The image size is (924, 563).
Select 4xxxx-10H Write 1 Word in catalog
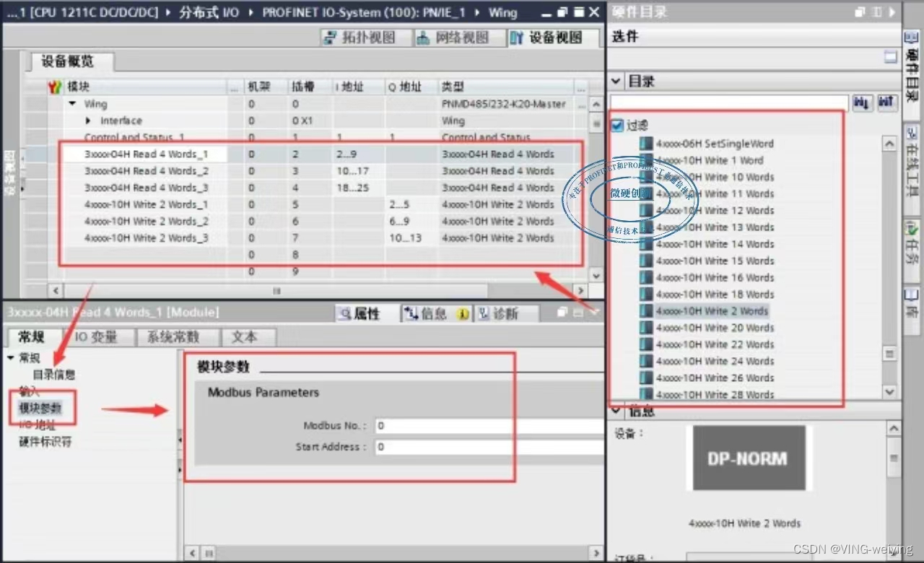[710, 160]
